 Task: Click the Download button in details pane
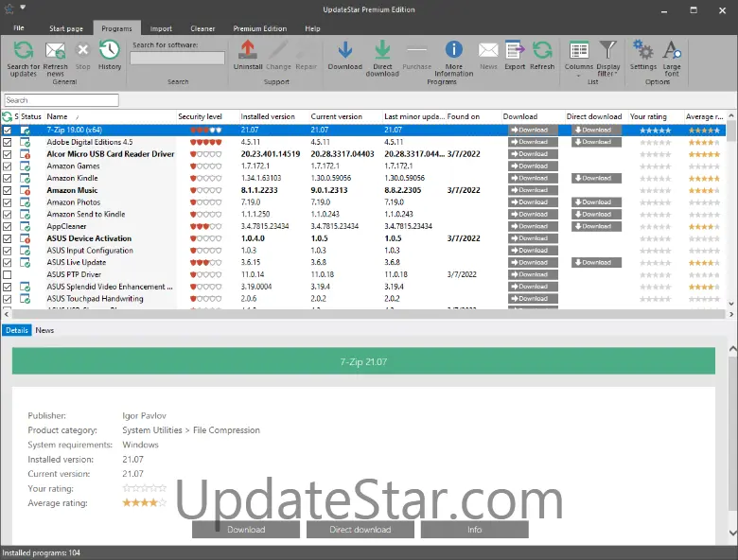click(x=246, y=530)
